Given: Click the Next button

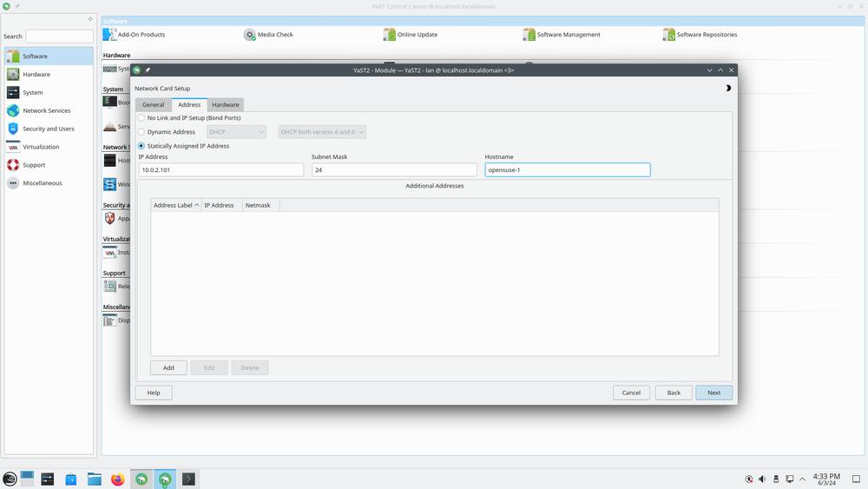Looking at the screenshot, I should pyautogui.click(x=713, y=393).
